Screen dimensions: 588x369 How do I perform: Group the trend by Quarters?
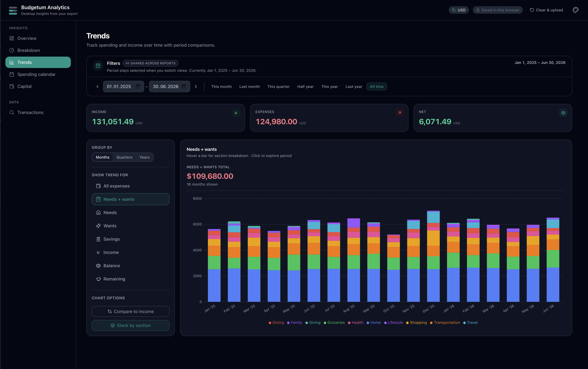pyautogui.click(x=124, y=157)
